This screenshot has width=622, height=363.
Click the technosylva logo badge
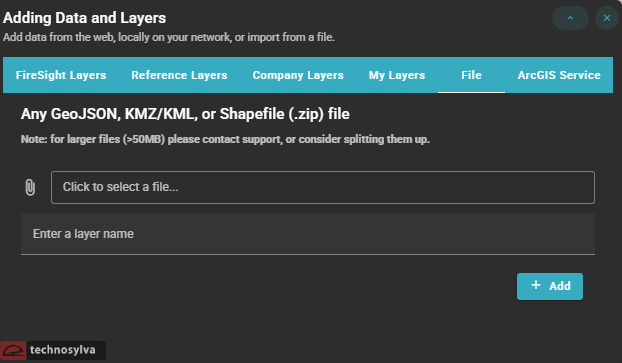[x=53, y=350]
